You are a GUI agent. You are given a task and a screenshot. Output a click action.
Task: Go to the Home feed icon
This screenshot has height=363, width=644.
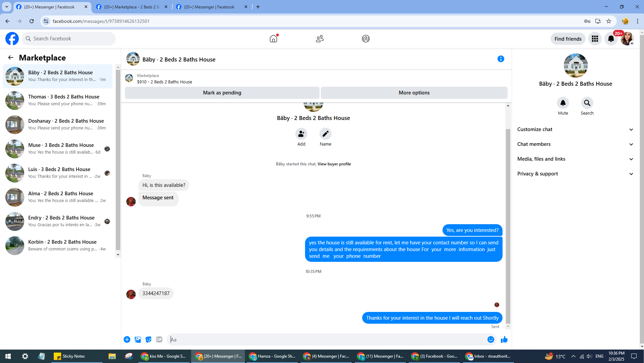273,39
